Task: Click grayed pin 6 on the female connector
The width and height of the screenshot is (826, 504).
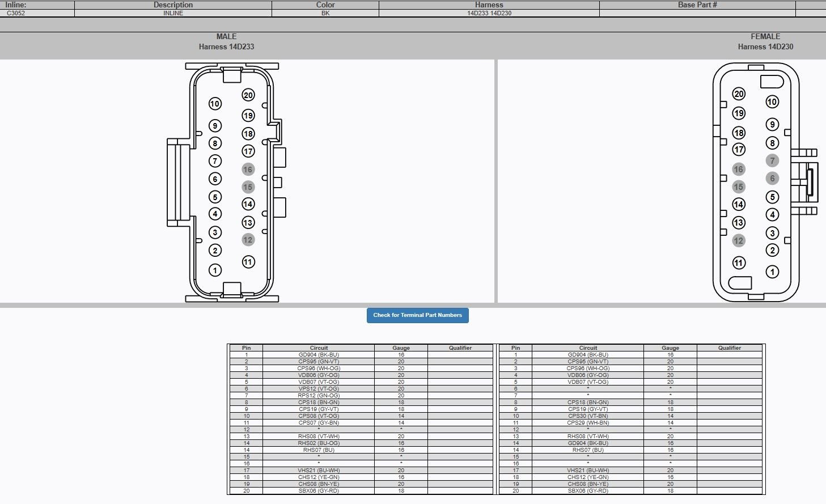Action: tap(772, 177)
